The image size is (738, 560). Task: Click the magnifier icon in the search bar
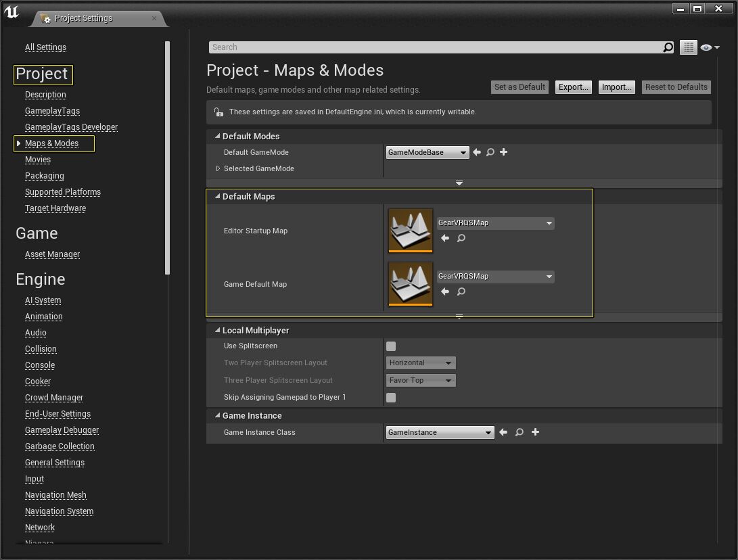pyautogui.click(x=668, y=47)
